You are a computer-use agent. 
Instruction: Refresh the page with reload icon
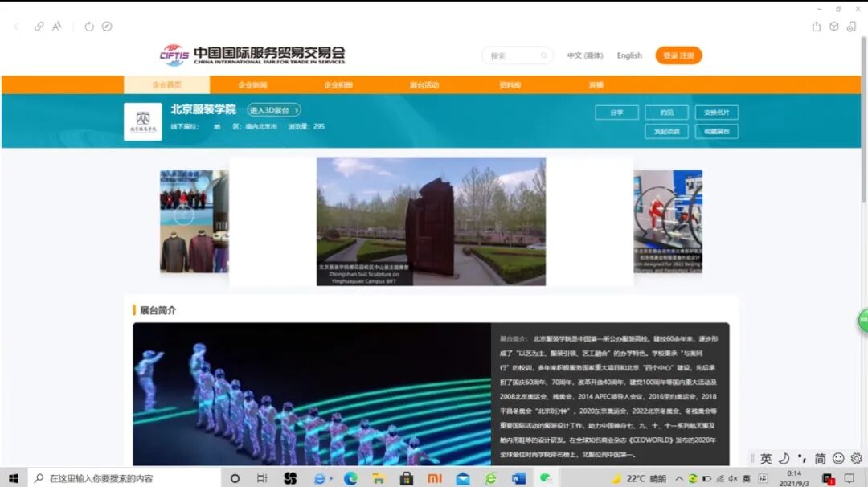pos(89,27)
